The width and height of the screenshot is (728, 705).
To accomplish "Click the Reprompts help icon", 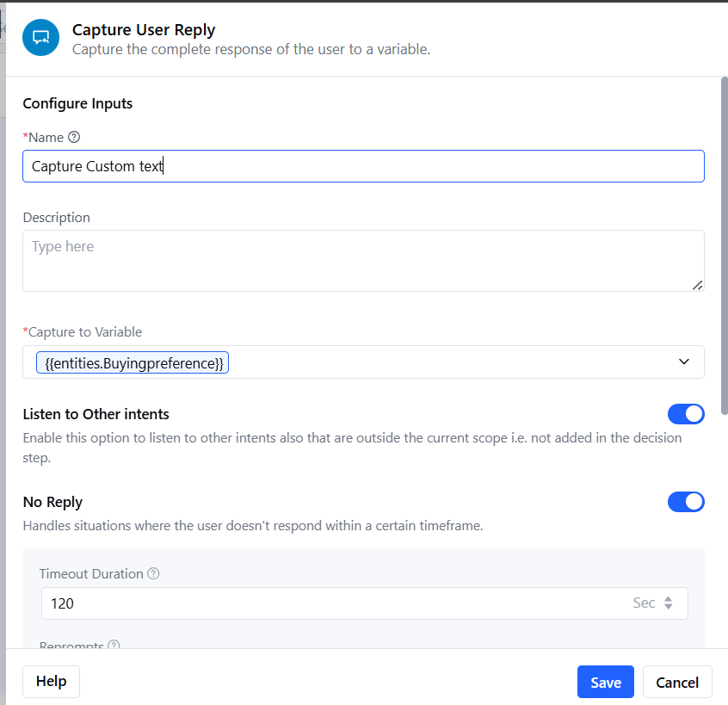I will [x=113, y=646].
